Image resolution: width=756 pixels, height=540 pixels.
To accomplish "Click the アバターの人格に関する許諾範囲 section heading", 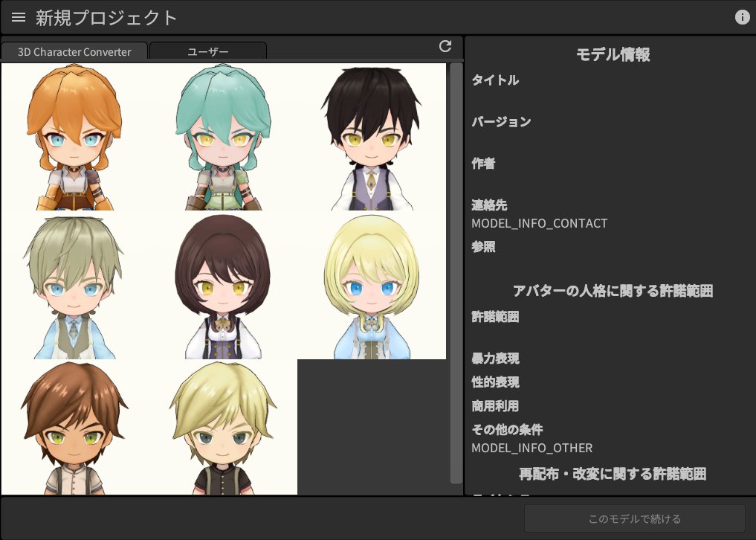I will click(x=614, y=291).
